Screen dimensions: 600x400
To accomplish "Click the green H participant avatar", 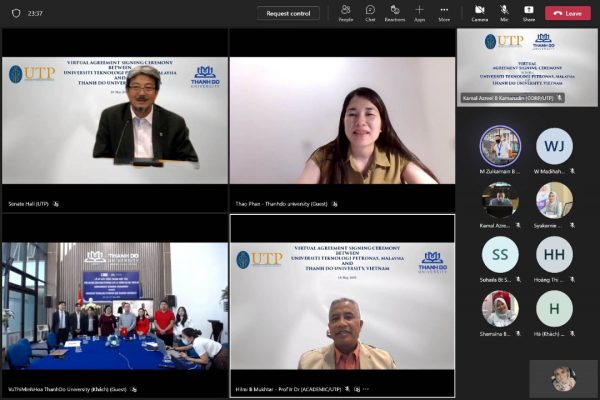I will click(x=554, y=308).
